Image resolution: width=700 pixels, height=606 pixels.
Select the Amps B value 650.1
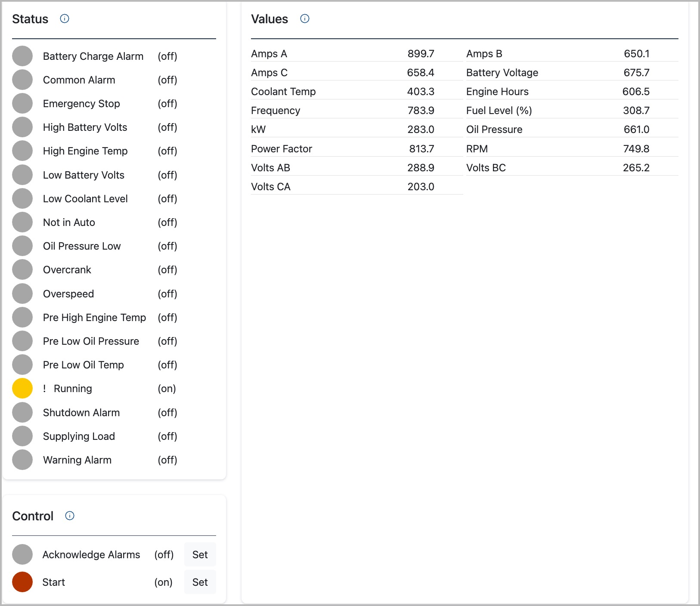(636, 53)
